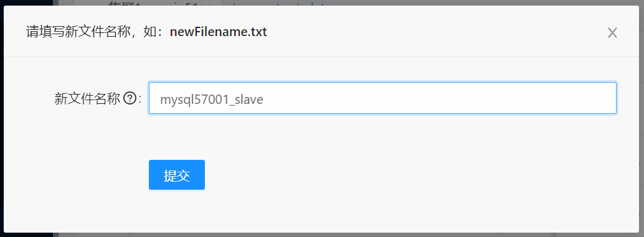644x237 pixels.
Task: Click the divider line beneath the dialog title
Action: 321,57
